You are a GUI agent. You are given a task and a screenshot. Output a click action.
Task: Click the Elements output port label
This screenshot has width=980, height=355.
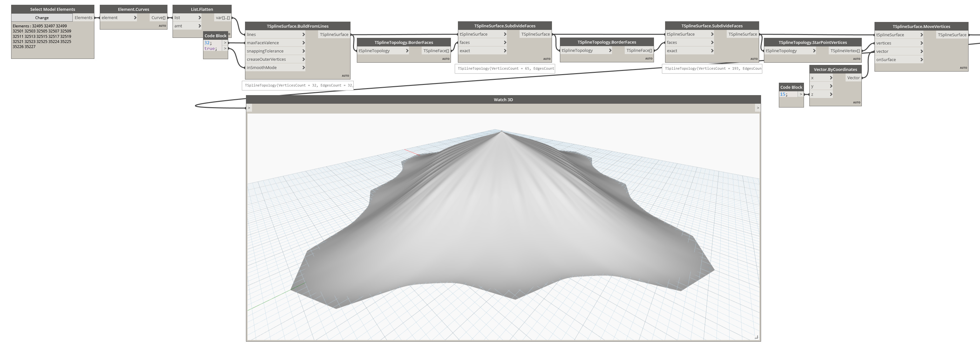tap(83, 17)
